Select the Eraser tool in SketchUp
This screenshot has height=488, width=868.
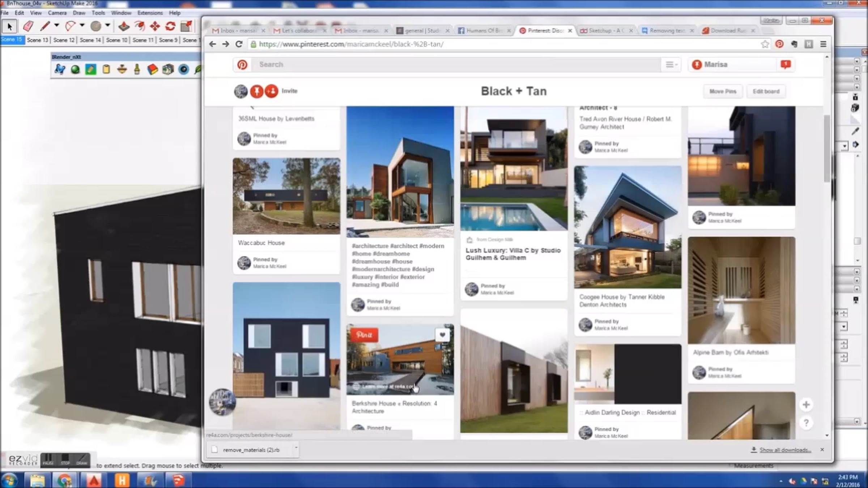point(28,26)
